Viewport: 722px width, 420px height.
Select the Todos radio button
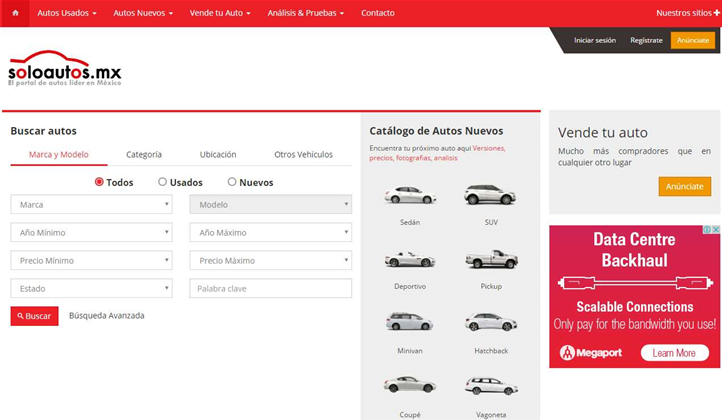[x=99, y=182]
